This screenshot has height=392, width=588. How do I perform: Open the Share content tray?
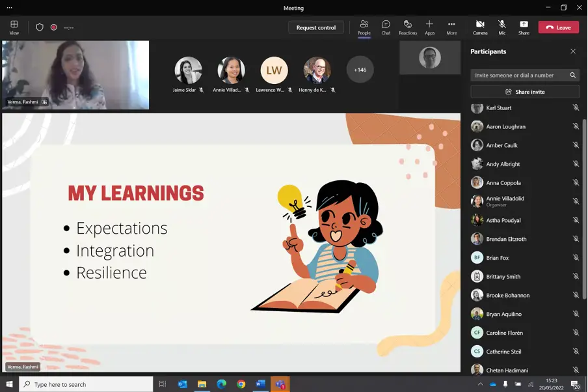pyautogui.click(x=524, y=27)
